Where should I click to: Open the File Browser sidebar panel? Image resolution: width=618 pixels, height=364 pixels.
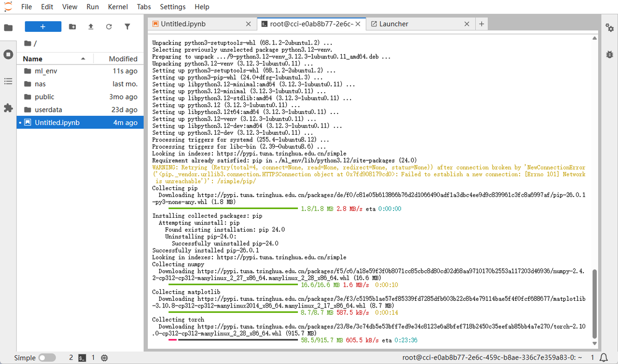pyautogui.click(x=8, y=28)
